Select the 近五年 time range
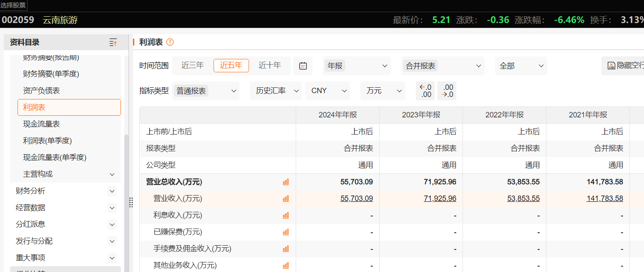This screenshot has width=644, height=272. coord(231,65)
